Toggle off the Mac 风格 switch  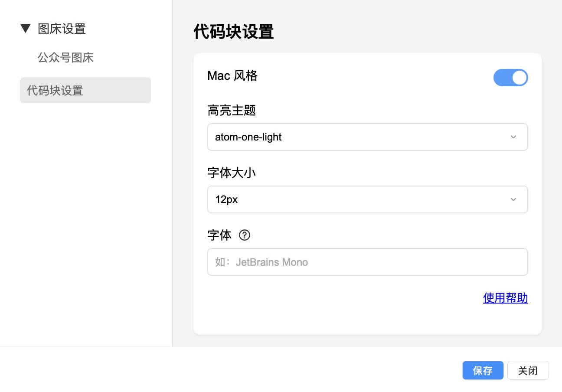click(511, 78)
